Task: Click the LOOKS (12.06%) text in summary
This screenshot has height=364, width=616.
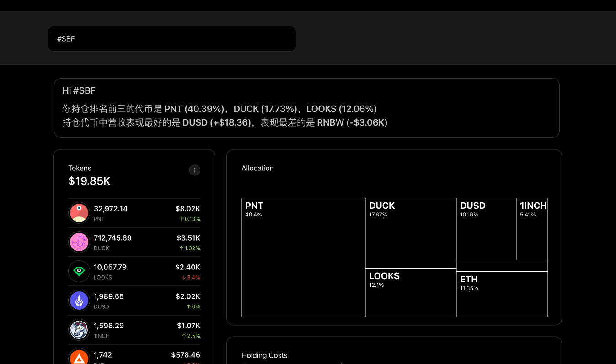Action: (342, 109)
